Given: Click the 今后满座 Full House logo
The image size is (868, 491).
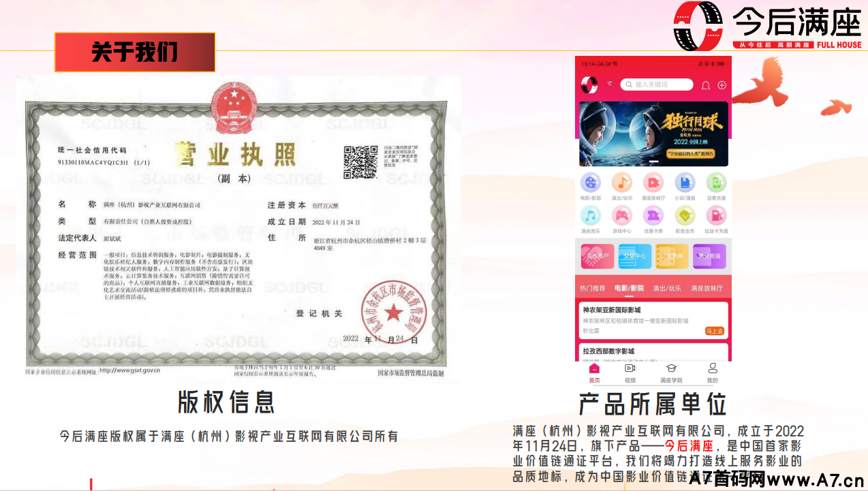Looking at the screenshot, I should (768, 26).
